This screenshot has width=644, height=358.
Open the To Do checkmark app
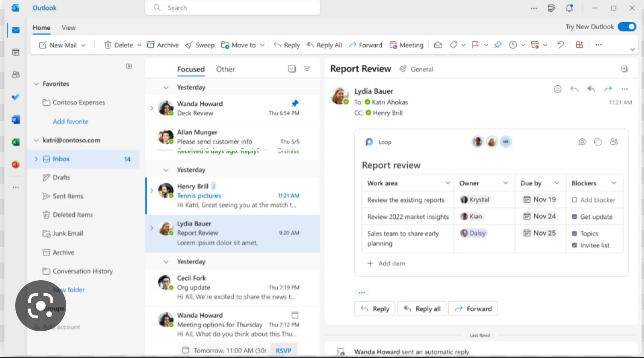coord(16,97)
